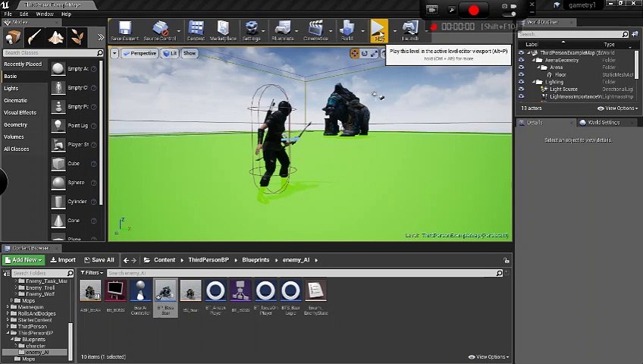
Task: Select the Foliage mode icon
Action: tap(77, 37)
